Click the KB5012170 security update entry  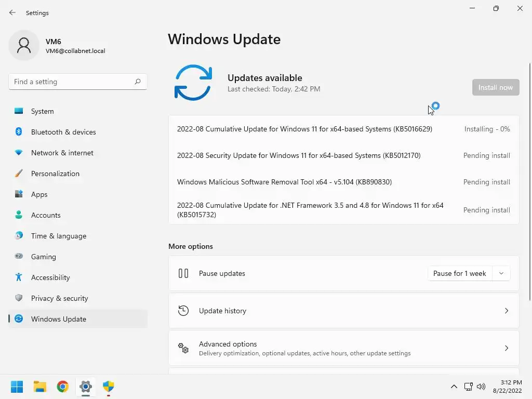coord(344,155)
